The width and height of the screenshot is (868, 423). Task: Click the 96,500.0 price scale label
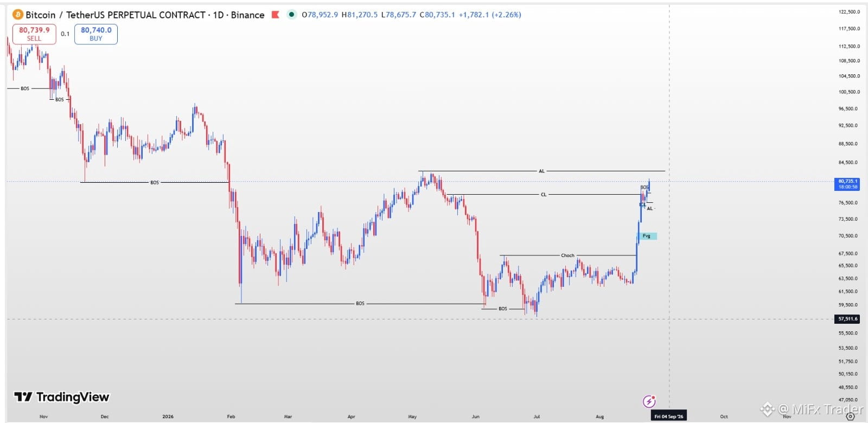click(848, 108)
